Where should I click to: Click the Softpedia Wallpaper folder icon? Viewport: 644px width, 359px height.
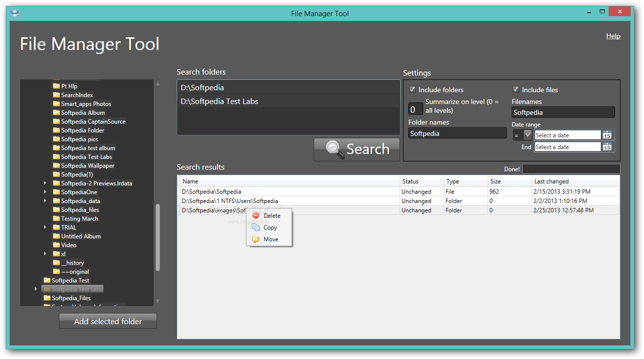pyautogui.click(x=56, y=166)
